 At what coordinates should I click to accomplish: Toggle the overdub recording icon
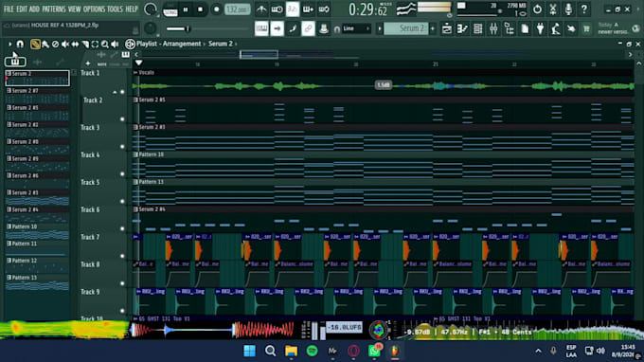308,9
